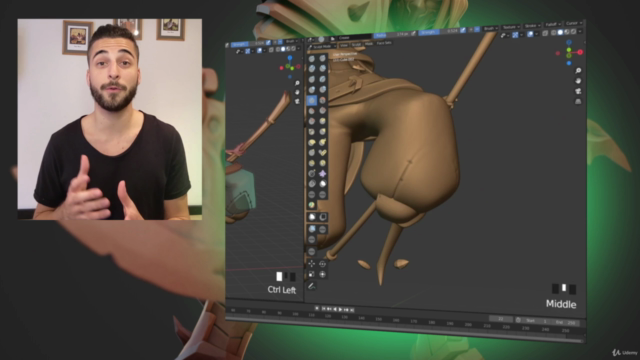
Task: Open Brush settings dropdown in main header
Action: click(x=490, y=29)
